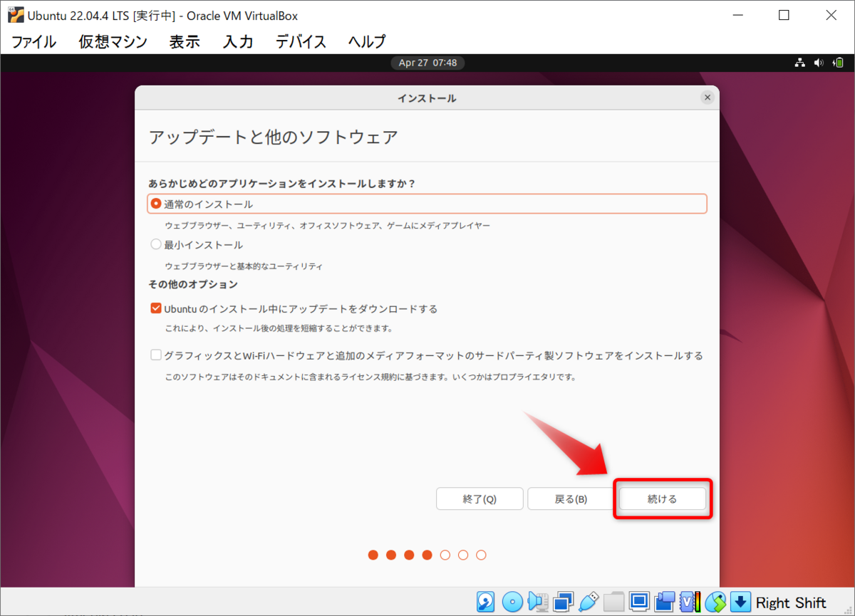Viewport: 855px width, 616px height.
Task: Click the VirtualBox window title icon
Action: 14,16
